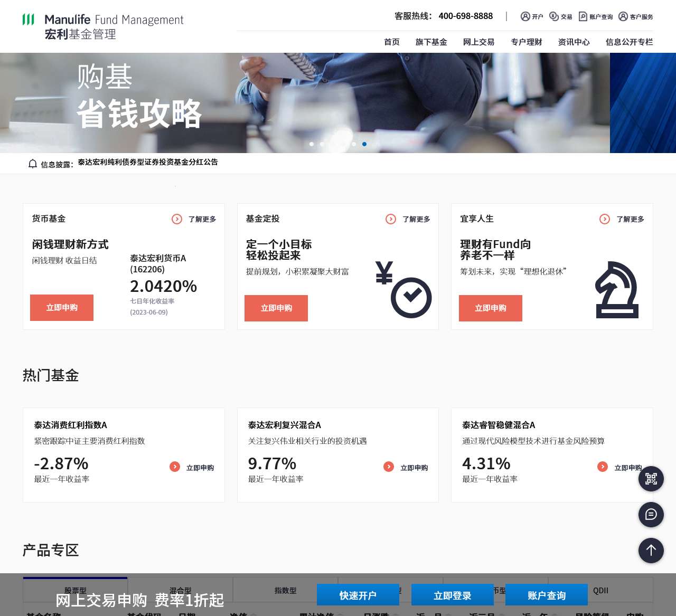Select the 股票型 product tab
676x616 pixels.
[76, 590]
